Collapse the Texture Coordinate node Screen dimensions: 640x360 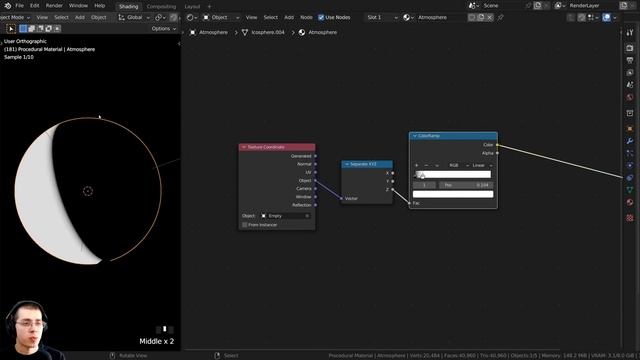[x=244, y=147]
